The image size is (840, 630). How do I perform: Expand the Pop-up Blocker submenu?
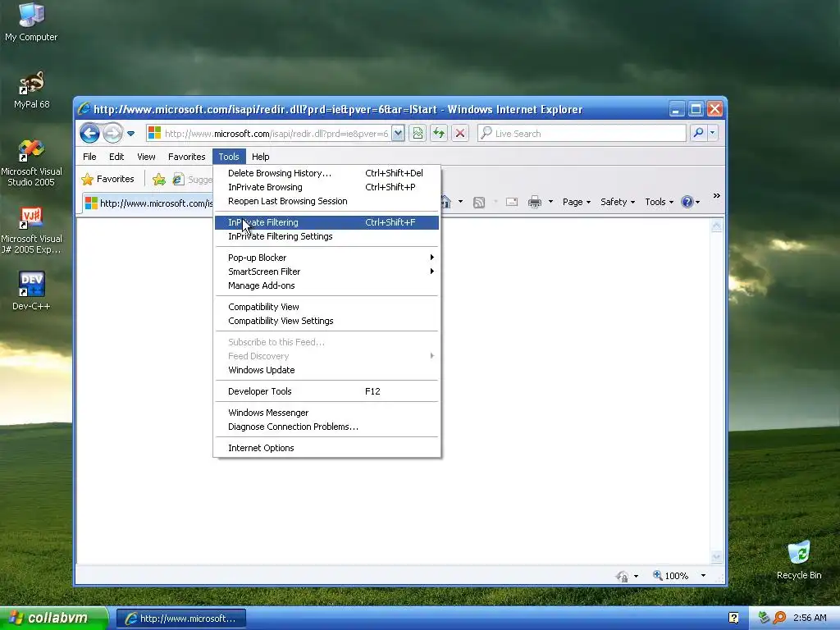click(x=326, y=258)
